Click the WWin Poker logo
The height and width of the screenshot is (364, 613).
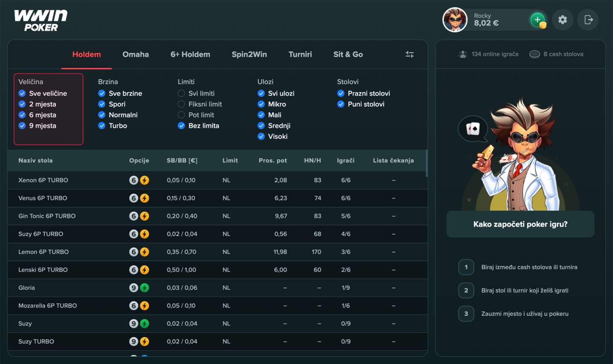tap(41, 20)
